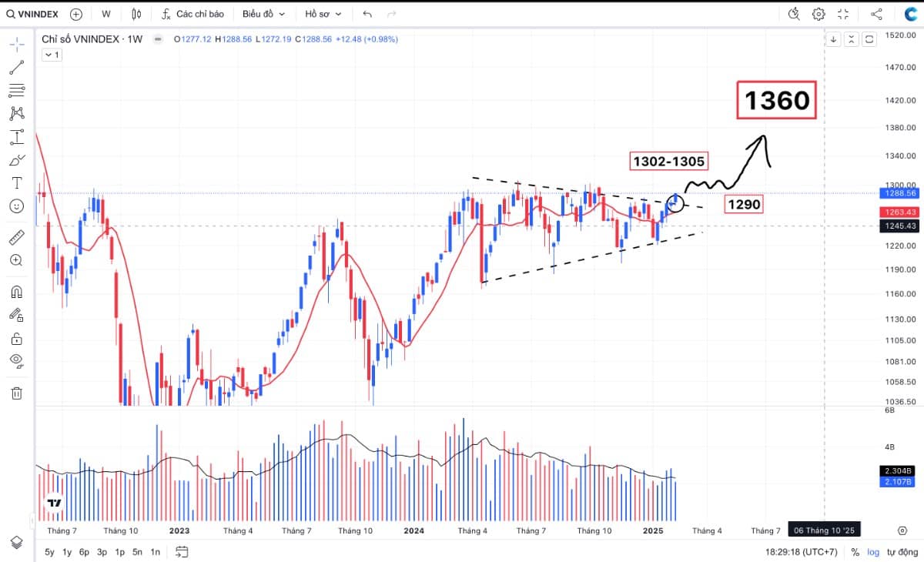Click TradingView logo on volume pane
The image size is (924, 562).
(54, 503)
